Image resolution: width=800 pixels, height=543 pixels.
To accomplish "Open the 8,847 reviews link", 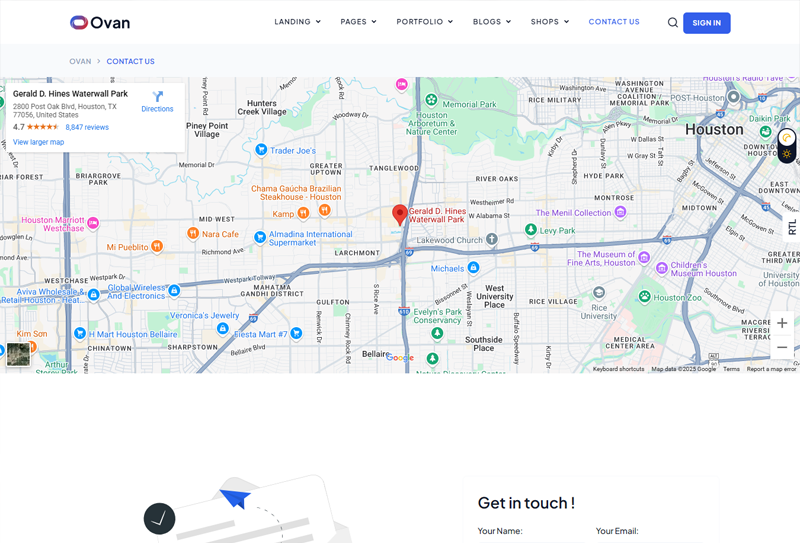I will click(x=87, y=128).
